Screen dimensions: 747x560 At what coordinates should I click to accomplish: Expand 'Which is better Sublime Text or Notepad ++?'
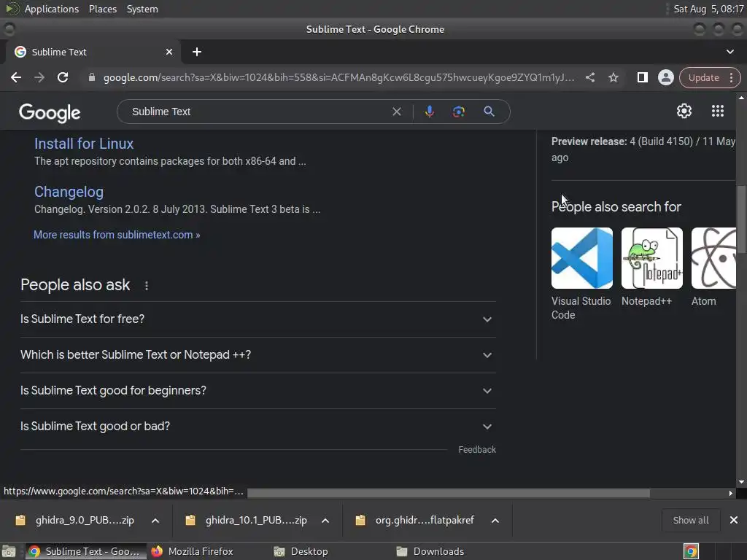258,355
